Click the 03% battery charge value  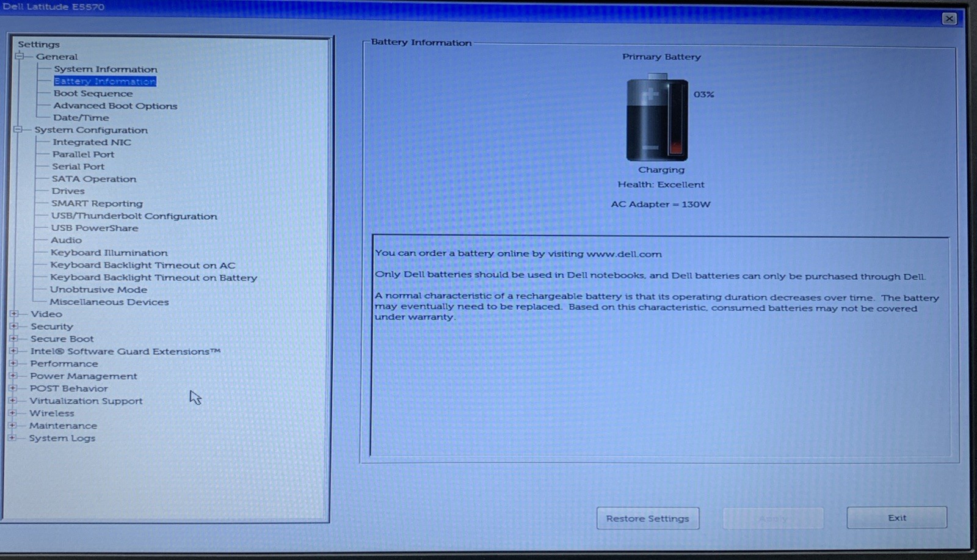pos(704,95)
